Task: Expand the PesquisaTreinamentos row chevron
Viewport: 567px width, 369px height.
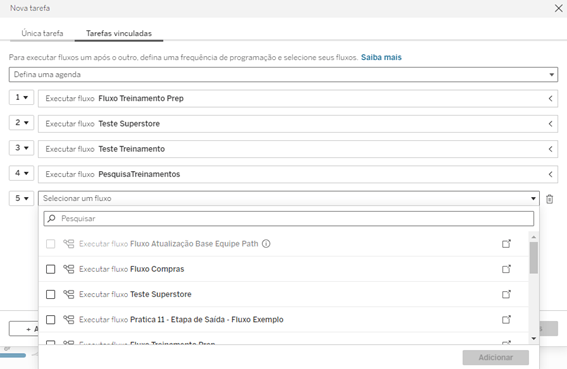Action: pyautogui.click(x=550, y=174)
